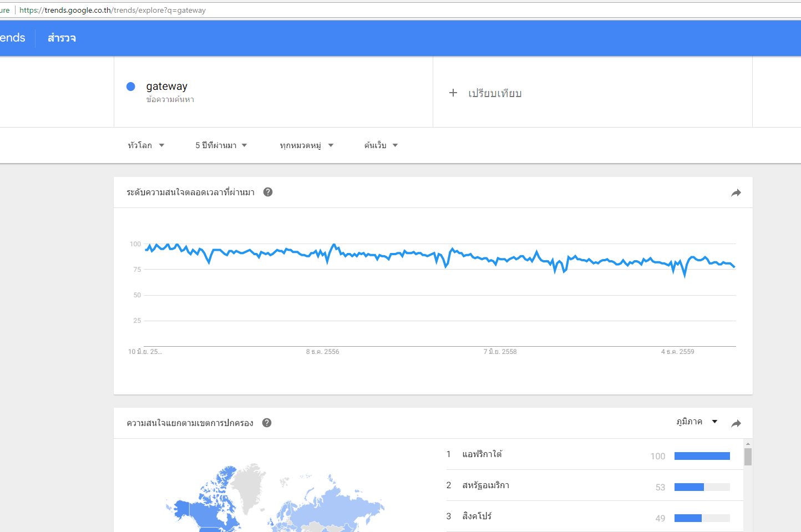Expand the ทั่วโลก location dropdown
The image size is (801, 532).
point(146,145)
